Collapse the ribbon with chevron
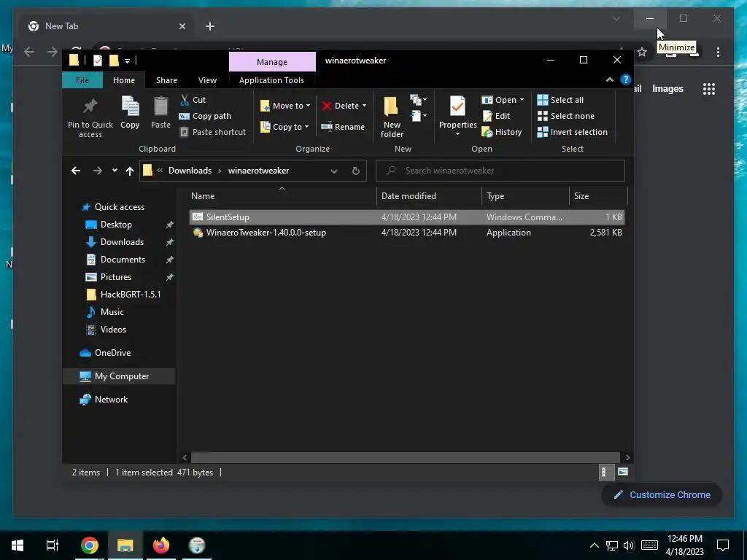 click(x=609, y=79)
